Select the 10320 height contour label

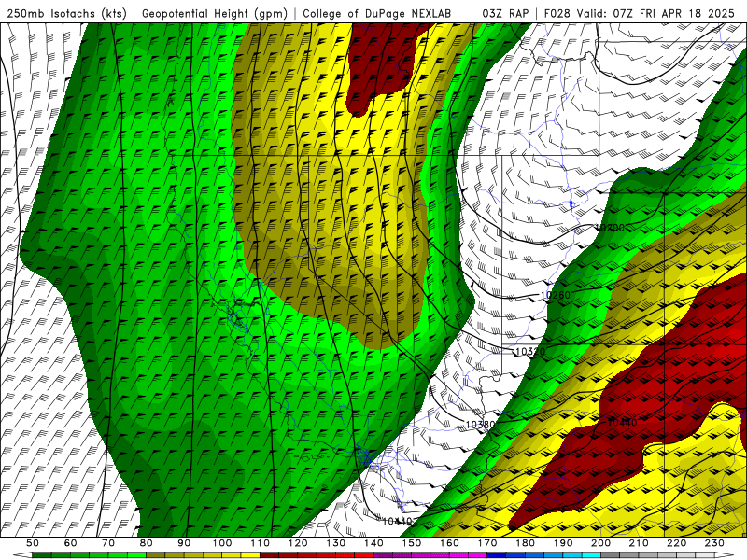[x=530, y=352]
